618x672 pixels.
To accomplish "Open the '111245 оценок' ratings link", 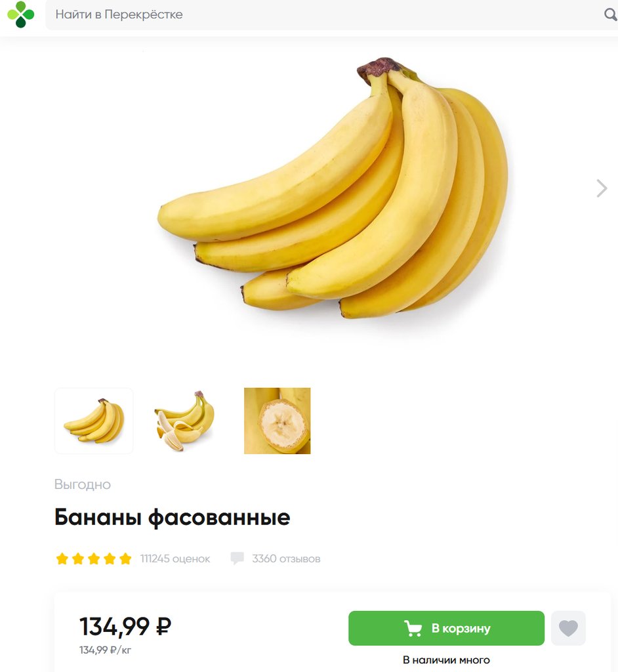I will tap(175, 559).
